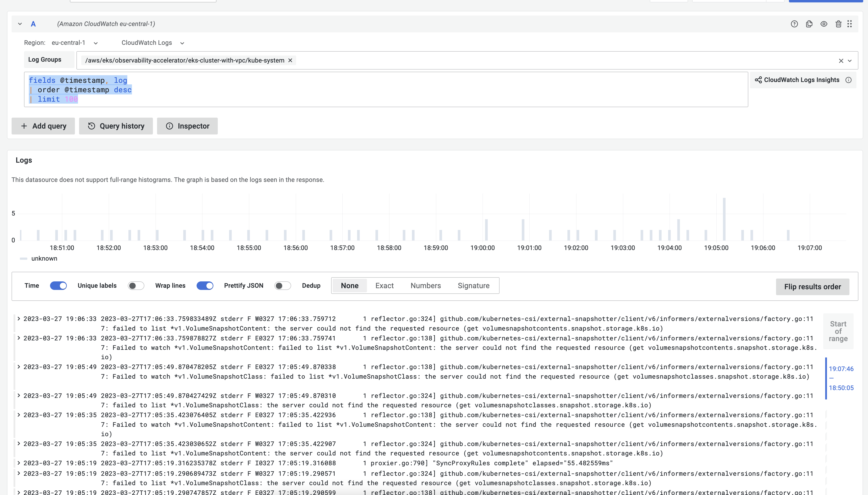Image resolution: width=868 pixels, height=495 pixels.
Task: Open the CloudWatch Logs mode dropdown
Action: pyautogui.click(x=153, y=43)
